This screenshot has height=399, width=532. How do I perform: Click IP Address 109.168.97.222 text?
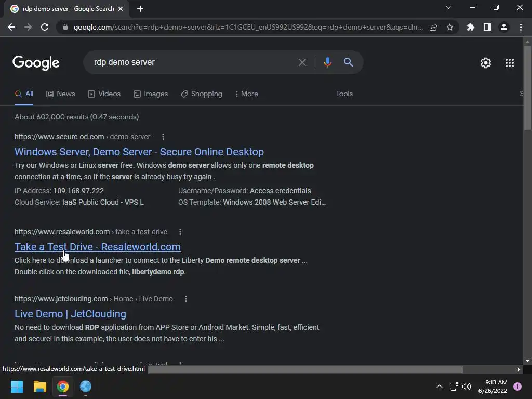(59, 191)
